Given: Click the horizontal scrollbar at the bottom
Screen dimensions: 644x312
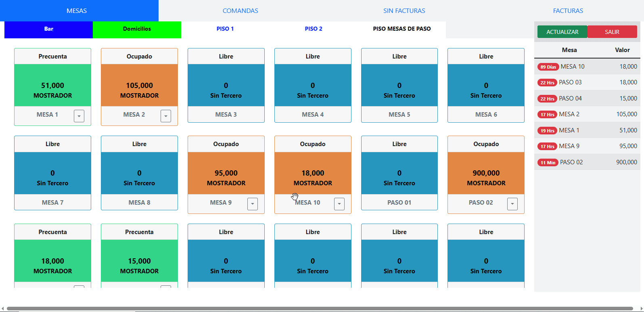Looking at the screenshot, I should click(x=320, y=309).
